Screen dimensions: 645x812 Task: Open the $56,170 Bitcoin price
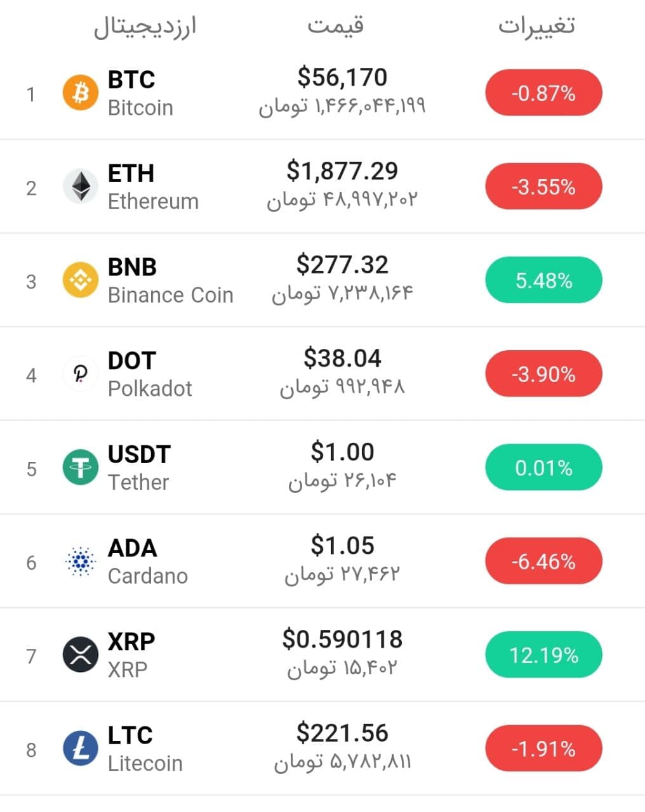[342, 77]
